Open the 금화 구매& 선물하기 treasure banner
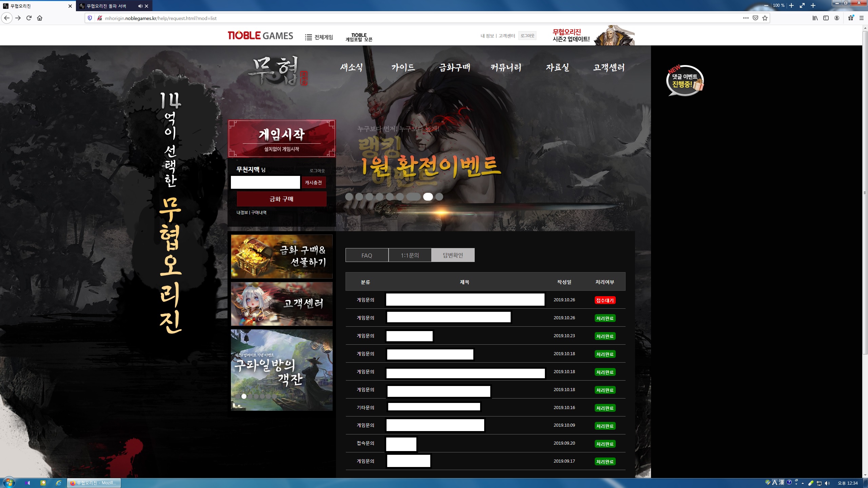 tap(282, 257)
